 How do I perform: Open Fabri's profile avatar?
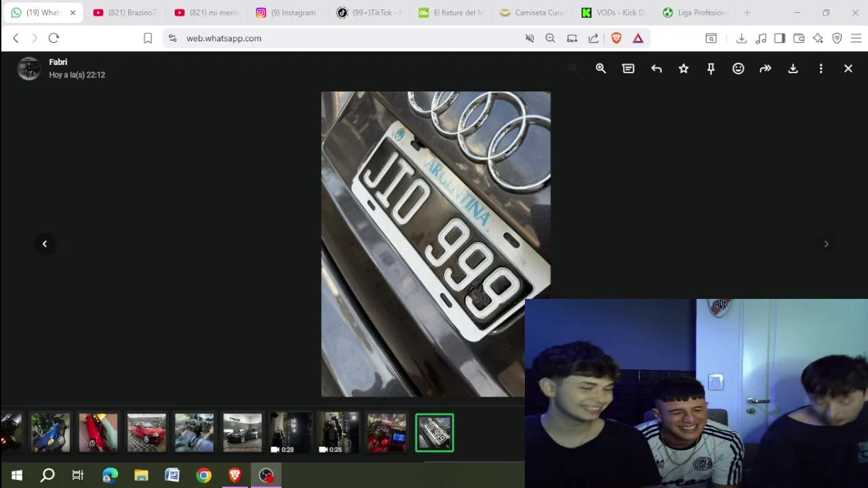click(29, 68)
